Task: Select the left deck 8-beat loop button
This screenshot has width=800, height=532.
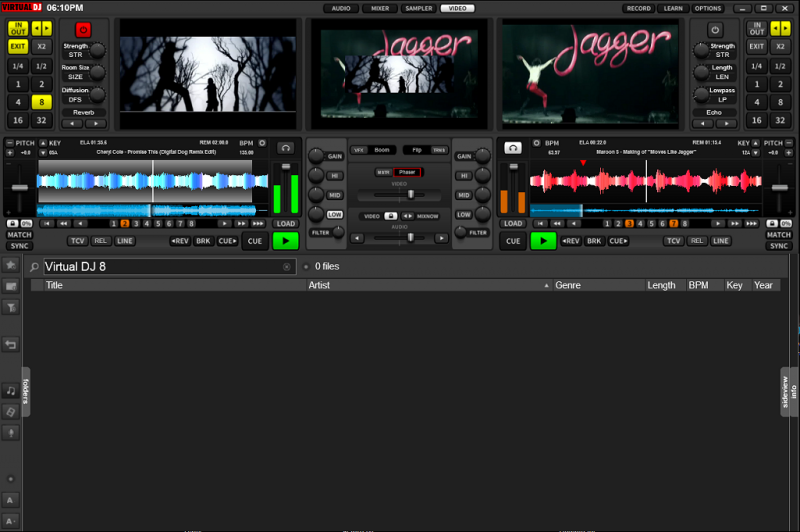Action: tap(41, 102)
